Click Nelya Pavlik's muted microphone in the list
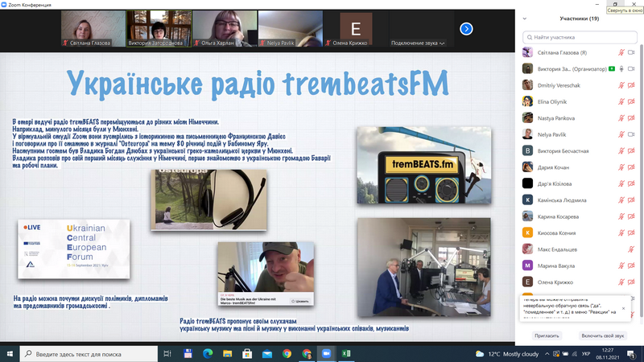This screenshot has width=644, height=362. coord(621,134)
